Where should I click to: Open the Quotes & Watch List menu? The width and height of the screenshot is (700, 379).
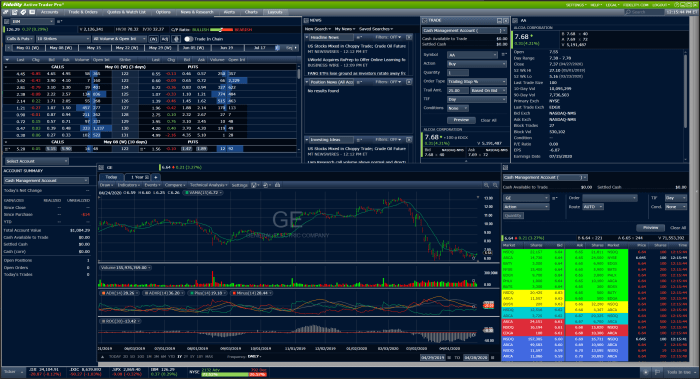(x=126, y=12)
